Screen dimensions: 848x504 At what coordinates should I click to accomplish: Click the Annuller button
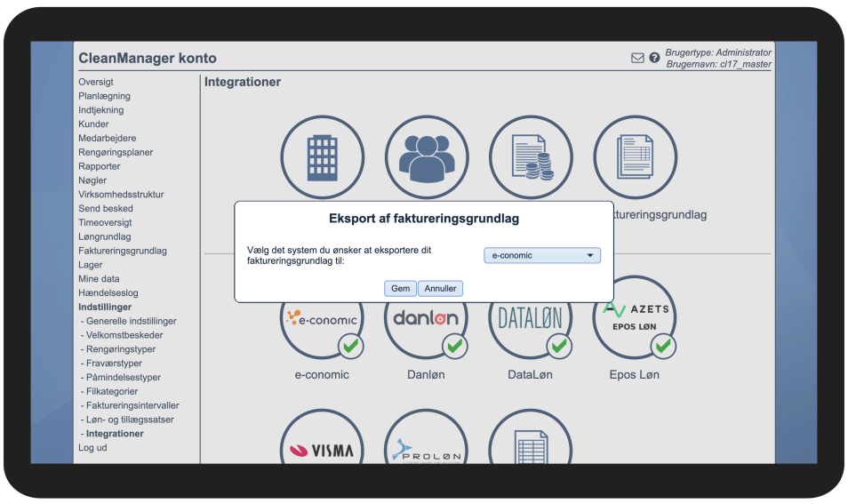click(440, 288)
